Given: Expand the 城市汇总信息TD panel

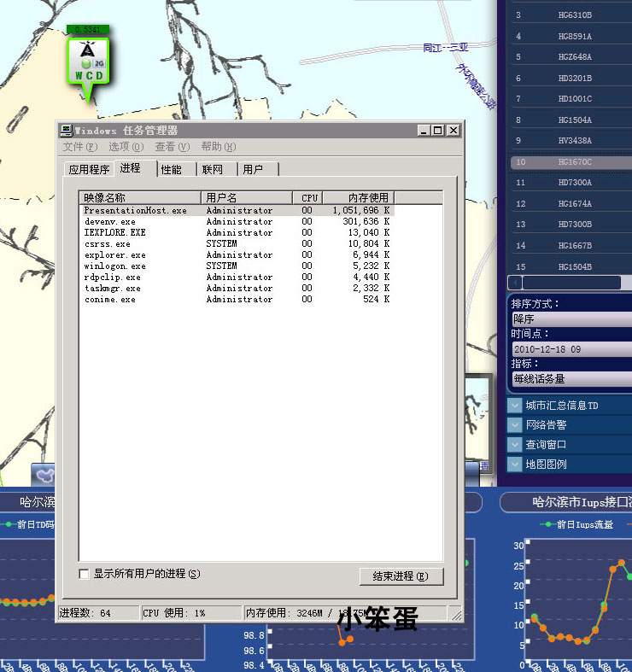Looking at the screenshot, I should point(514,405).
